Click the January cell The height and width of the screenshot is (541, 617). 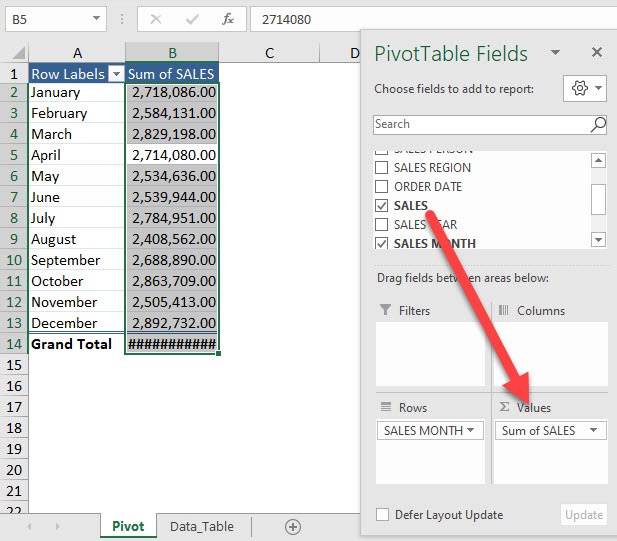click(x=77, y=92)
